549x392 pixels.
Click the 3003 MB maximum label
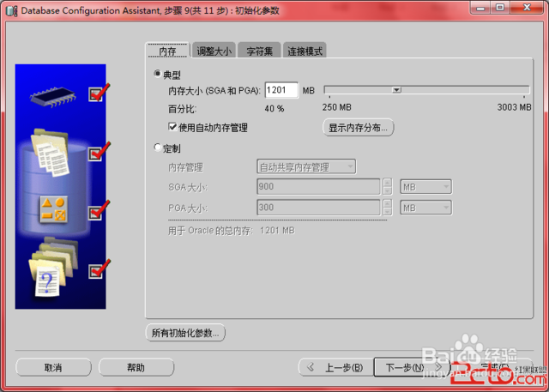pos(514,107)
